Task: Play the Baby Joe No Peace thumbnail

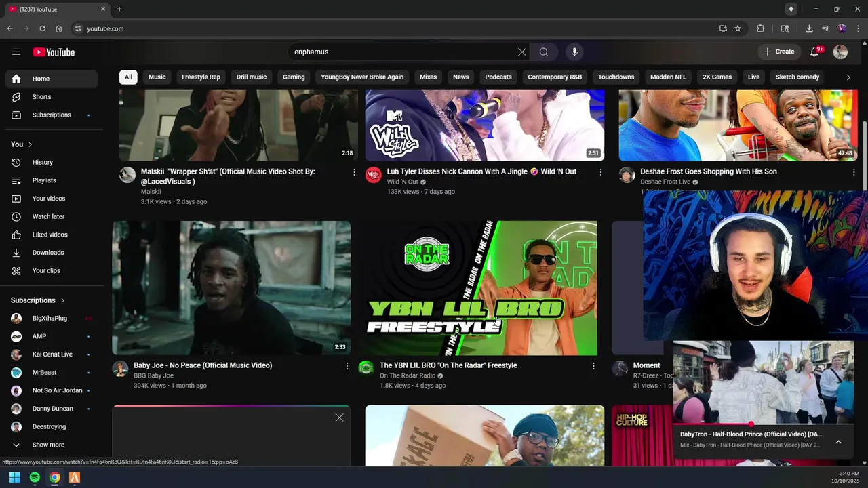Action: coord(231,288)
